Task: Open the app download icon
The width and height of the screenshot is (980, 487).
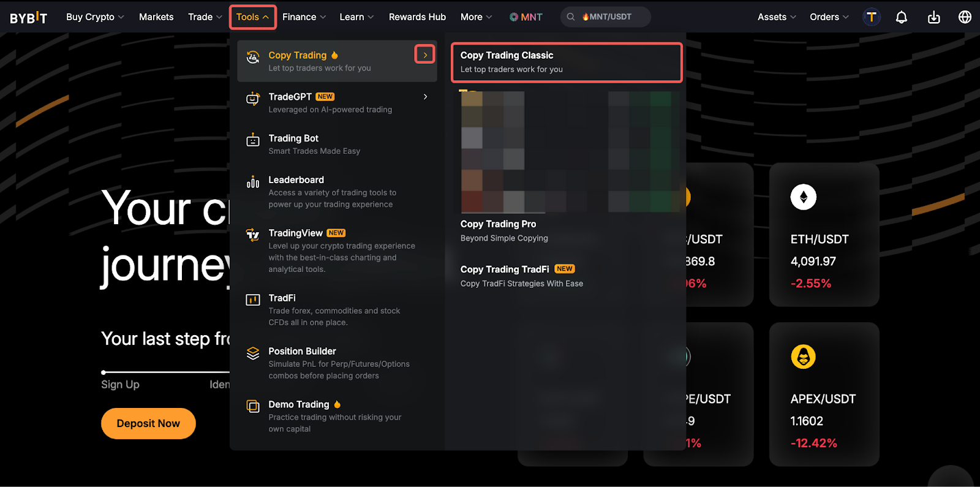Action: click(933, 17)
